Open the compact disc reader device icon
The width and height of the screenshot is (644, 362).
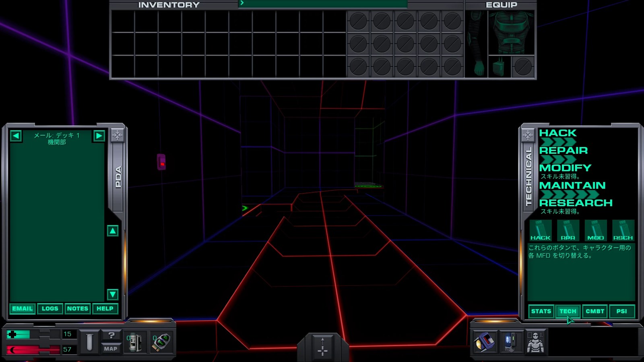(x=484, y=342)
